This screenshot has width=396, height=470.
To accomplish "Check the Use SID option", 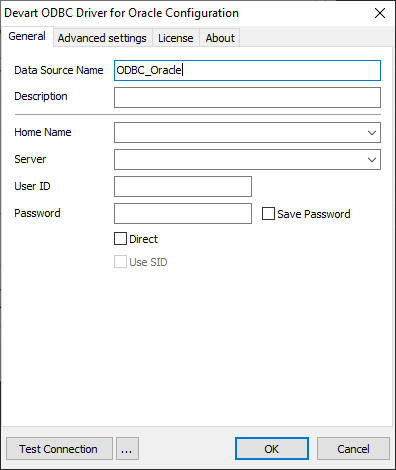I will 120,262.
